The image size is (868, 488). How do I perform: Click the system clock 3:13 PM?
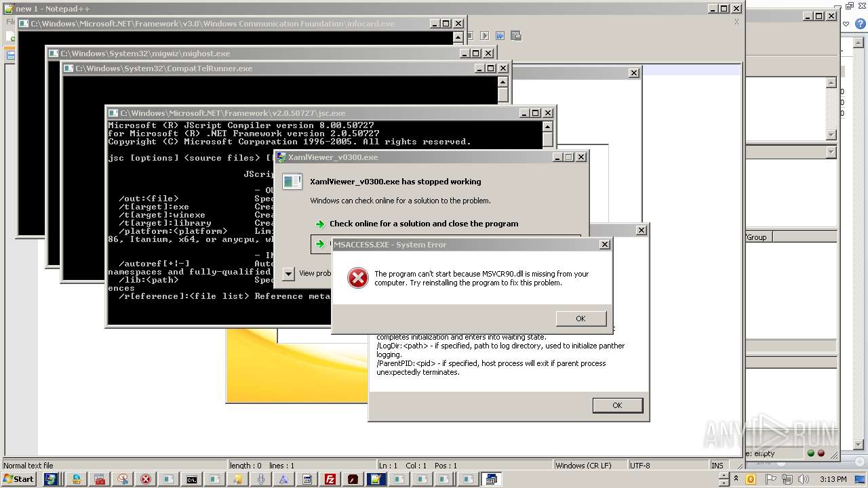click(x=833, y=479)
